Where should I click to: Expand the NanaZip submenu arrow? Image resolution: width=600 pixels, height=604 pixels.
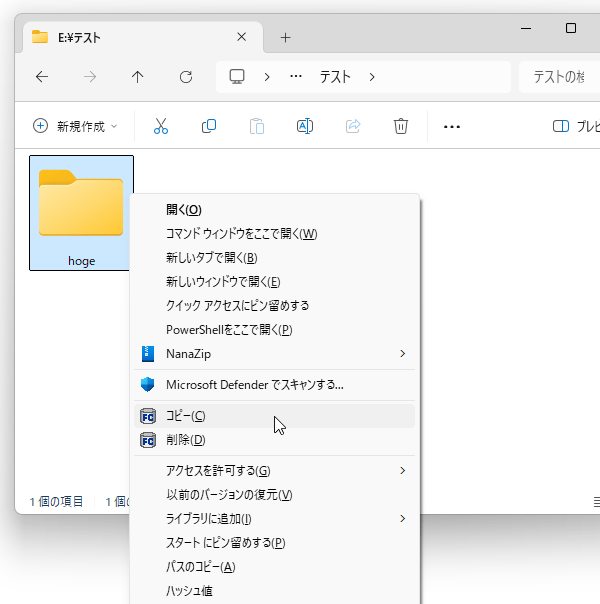point(402,354)
